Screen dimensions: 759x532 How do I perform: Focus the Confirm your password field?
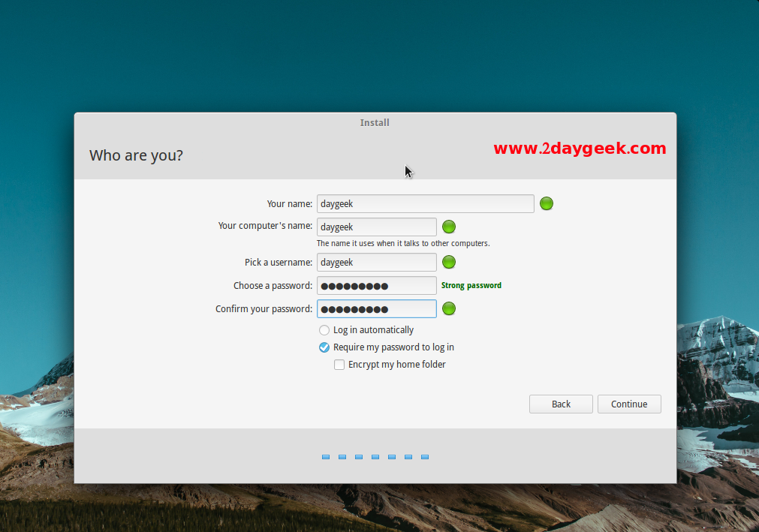click(x=376, y=308)
